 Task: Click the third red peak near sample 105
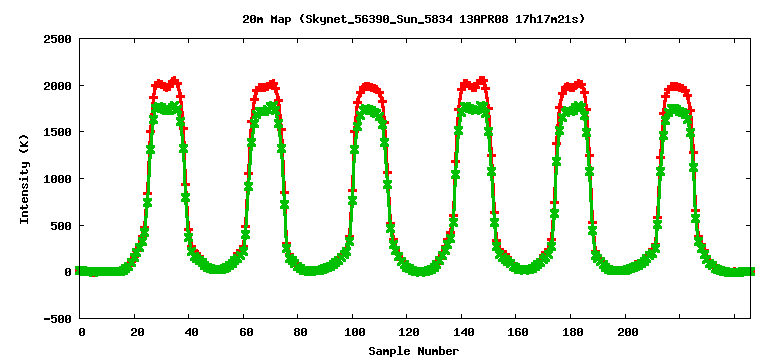click(368, 88)
